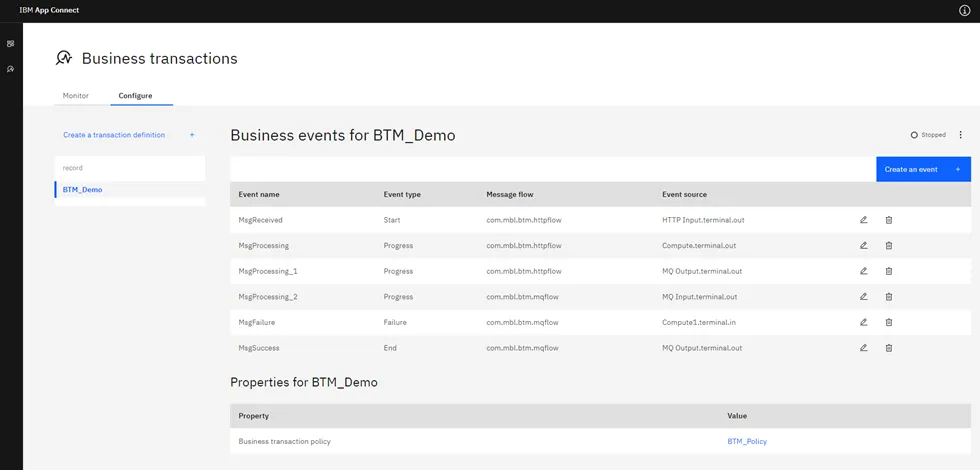The image size is (980, 470).
Task: Open the overflow menu beside Stopped status
Action: (961, 135)
